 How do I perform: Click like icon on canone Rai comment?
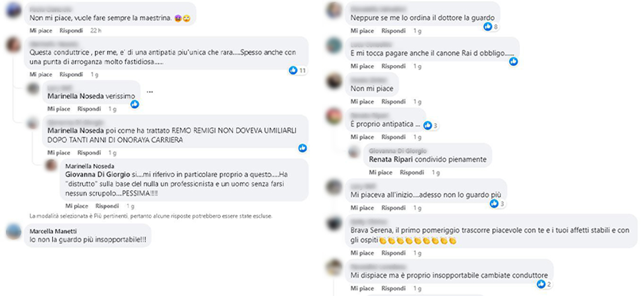pos(513,62)
